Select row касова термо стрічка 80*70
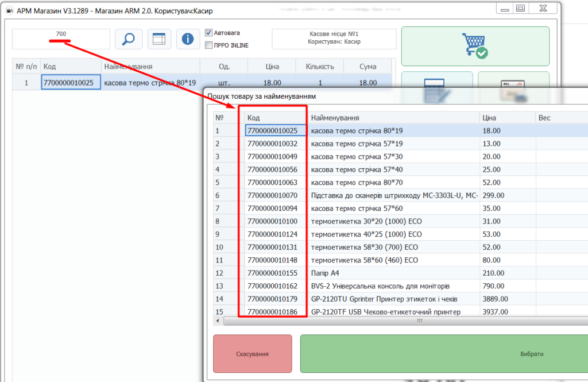Viewport: 588px width, 382px height. (400, 182)
